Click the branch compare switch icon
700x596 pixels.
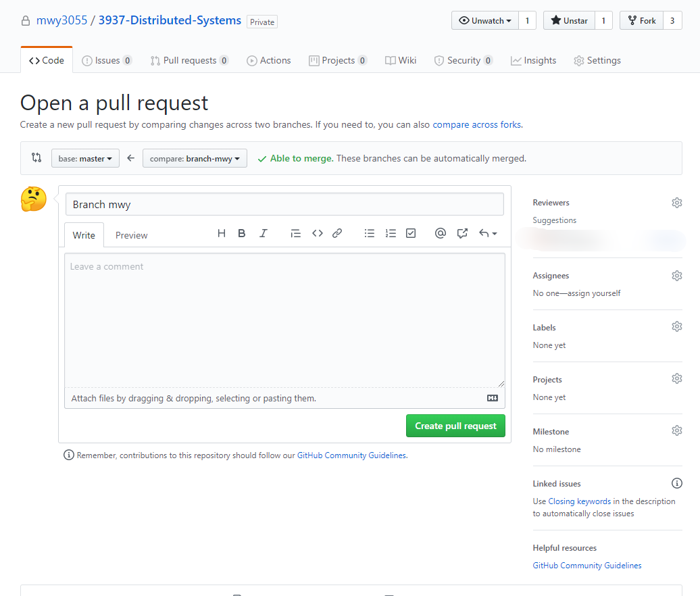point(36,157)
